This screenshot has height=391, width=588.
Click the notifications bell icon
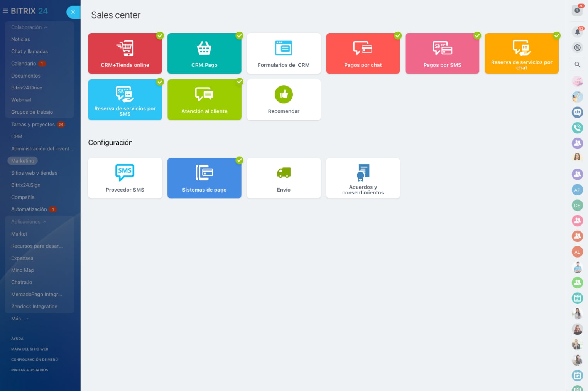[x=577, y=32]
